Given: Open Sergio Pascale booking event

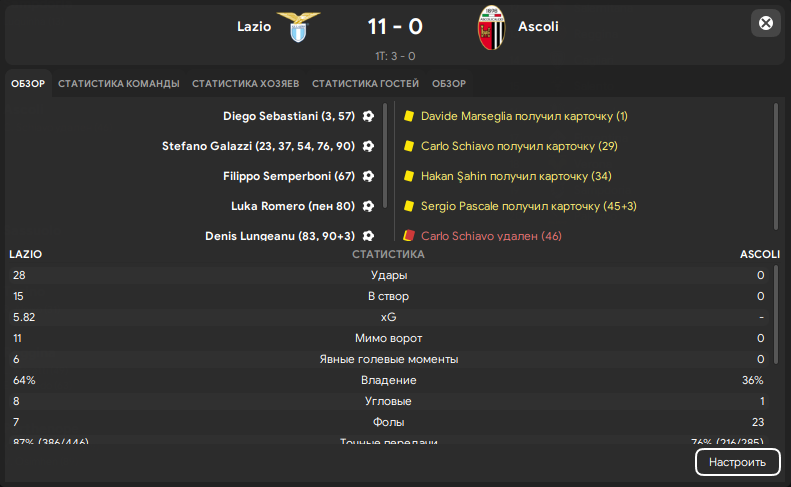Looking at the screenshot, I should pos(529,206).
